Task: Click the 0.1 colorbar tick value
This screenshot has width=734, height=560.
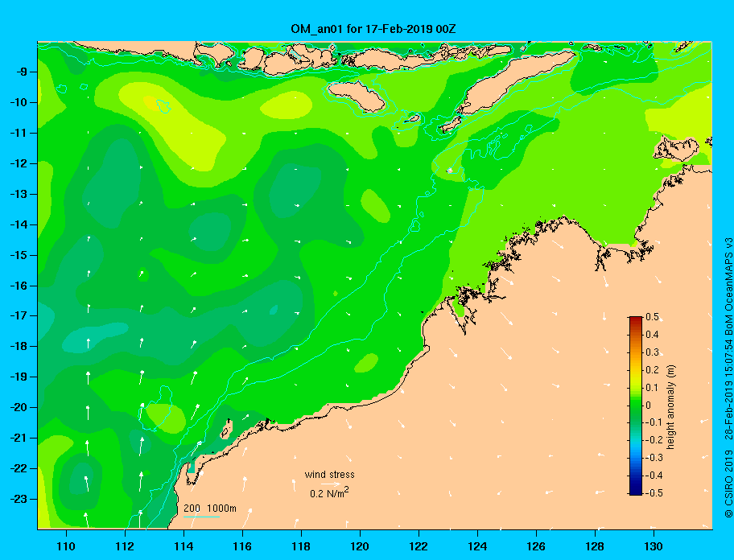Action: (x=652, y=387)
